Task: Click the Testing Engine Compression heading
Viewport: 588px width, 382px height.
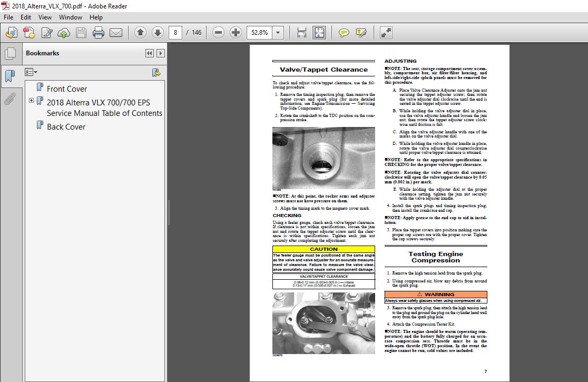Action: pyautogui.click(x=436, y=257)
